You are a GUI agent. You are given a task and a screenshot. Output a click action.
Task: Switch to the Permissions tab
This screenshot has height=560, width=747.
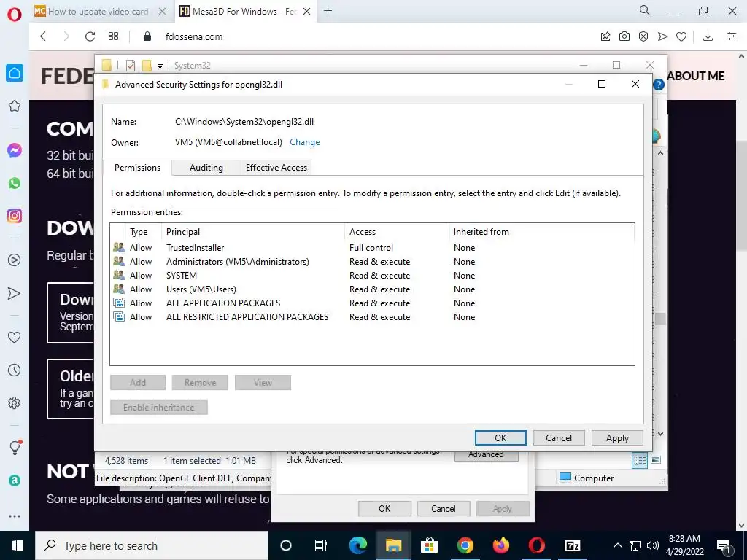(137, 168)
